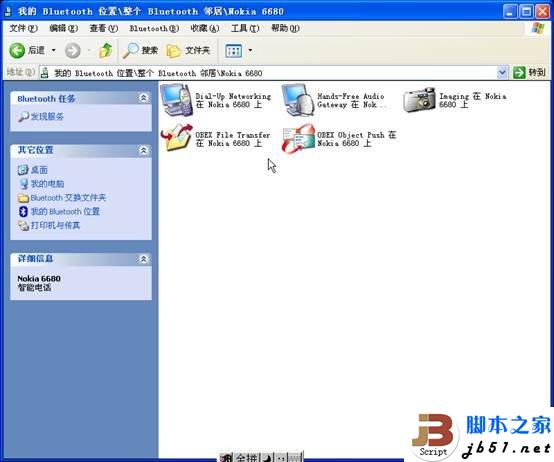Click the greyed Forward arrow button

coord(72,51)
